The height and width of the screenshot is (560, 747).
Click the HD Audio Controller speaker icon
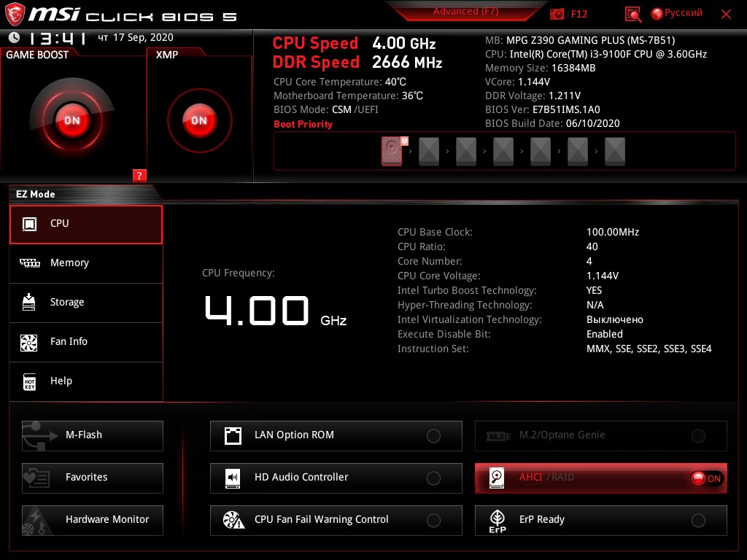(x=233, y=478)
